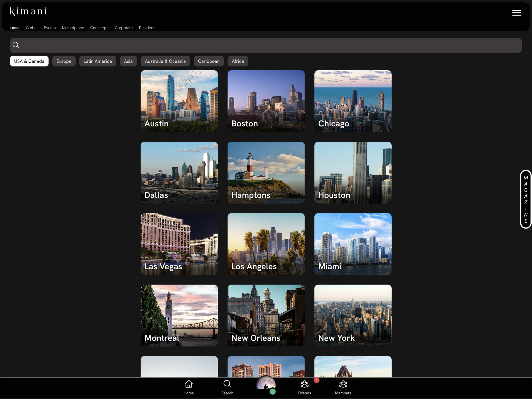Click the red Friends notification badge
This screenshot has height=399, width=532.
pyautogui.click(x=316, y=380)
